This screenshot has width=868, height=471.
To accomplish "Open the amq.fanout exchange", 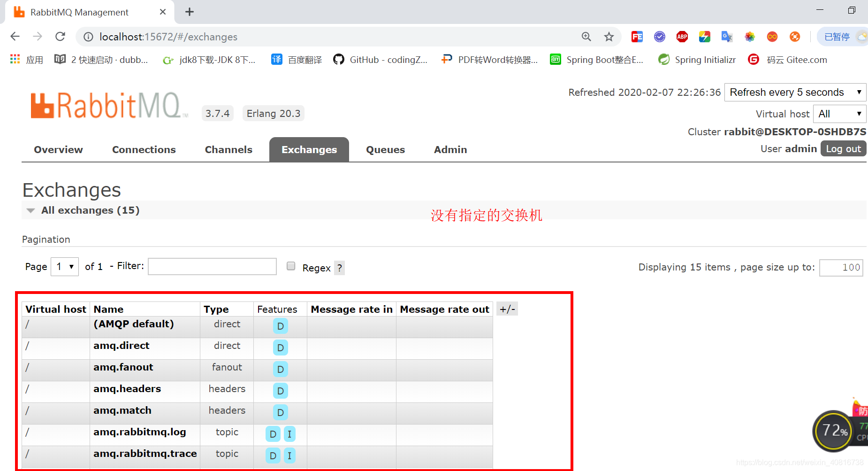I will [x=123, y=367].
